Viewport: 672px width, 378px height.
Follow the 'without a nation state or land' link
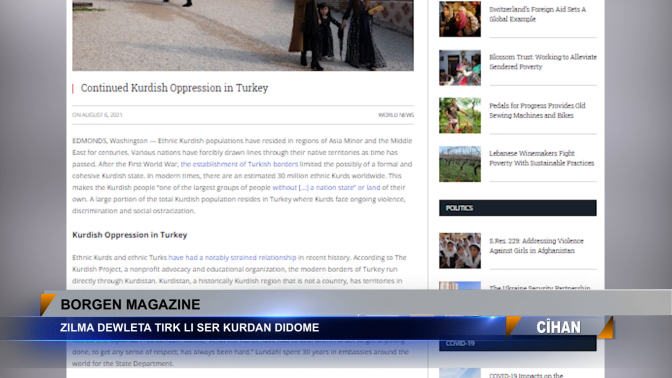(326, 187)
